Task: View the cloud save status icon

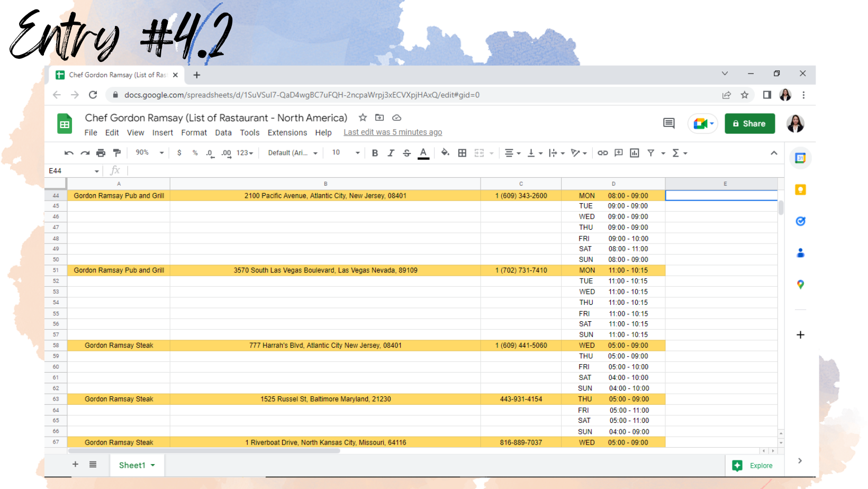Action: pos(396,117)
